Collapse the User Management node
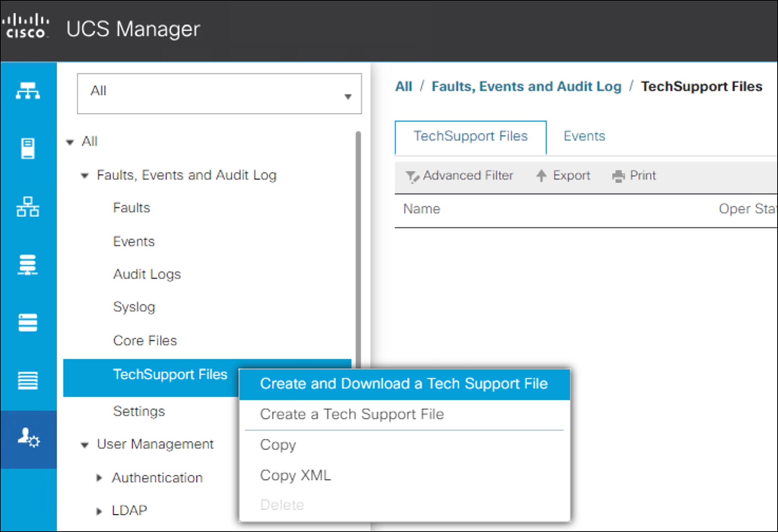 pyautogui.click(x=84, y=445)
